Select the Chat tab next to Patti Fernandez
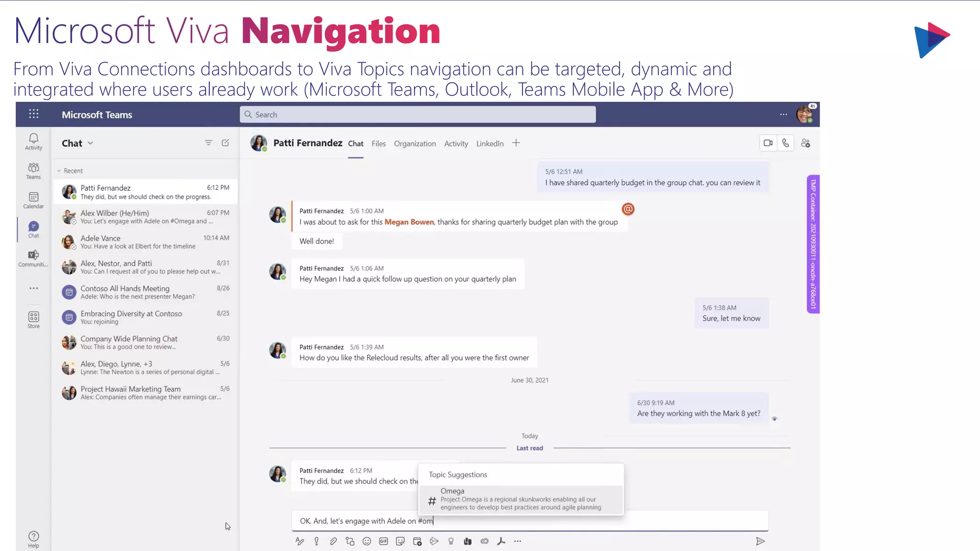This screenshot has height=551, width=980. click(356, 143)
